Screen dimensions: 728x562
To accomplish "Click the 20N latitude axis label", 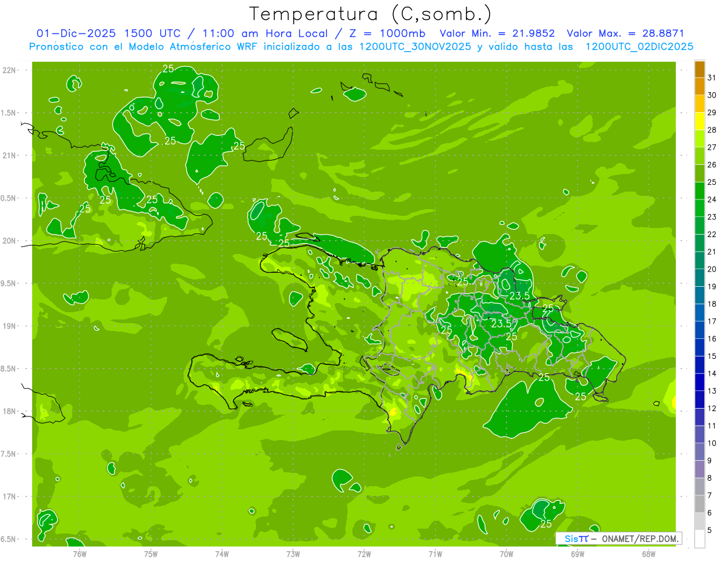I will 10,241.
